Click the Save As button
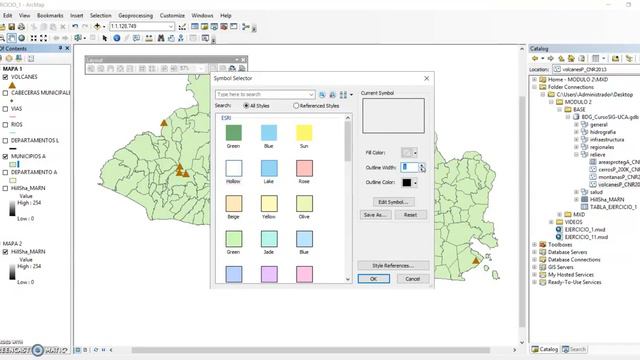Viewport: 640px width, 360px height. click(375, 215)
